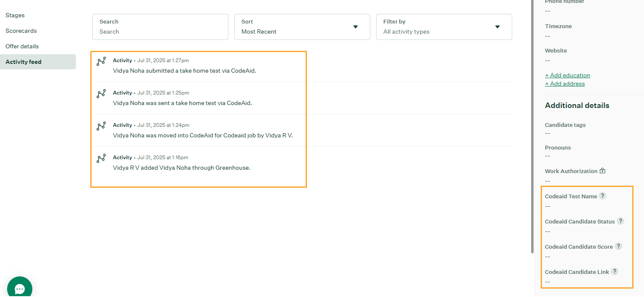Viewport: 644px width, 297px height.
Task: Click the 'Timezone' label
Action: (558, 26)
